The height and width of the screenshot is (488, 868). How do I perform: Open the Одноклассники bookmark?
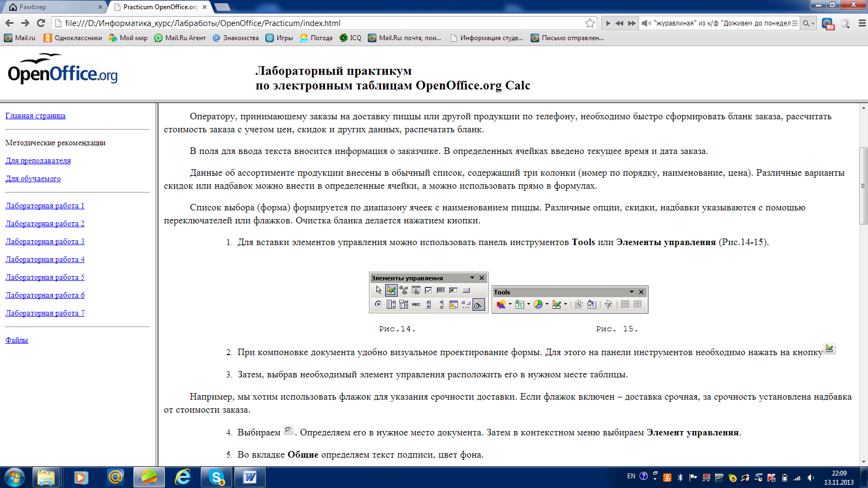pyautogui.click(x=73, y=38)
